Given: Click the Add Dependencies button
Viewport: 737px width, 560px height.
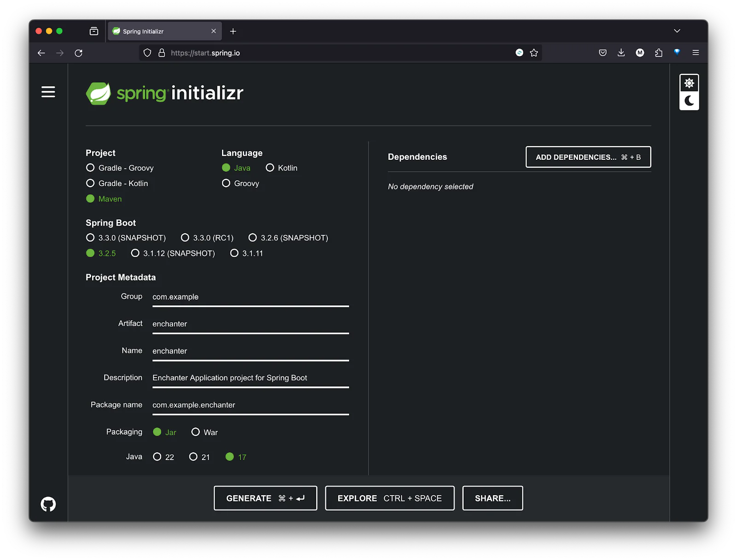Looking at the screenshot, I should pyautogui.click(x=588, y=157).
